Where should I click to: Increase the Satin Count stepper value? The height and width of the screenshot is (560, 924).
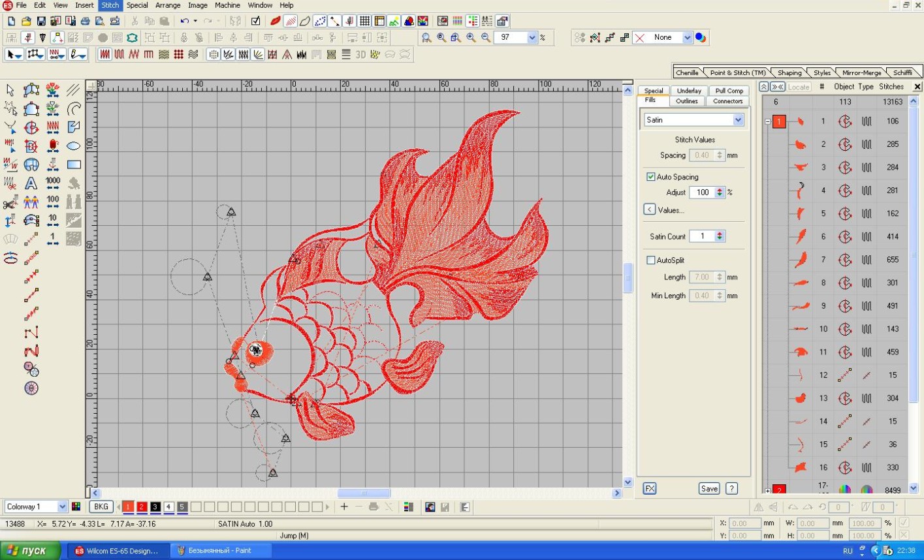point(720,234)
